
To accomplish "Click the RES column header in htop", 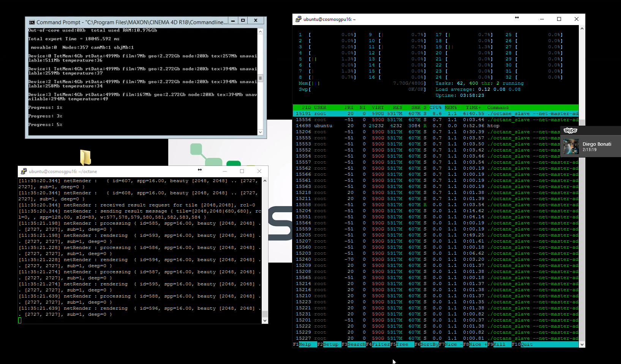I will click(398, 108).
